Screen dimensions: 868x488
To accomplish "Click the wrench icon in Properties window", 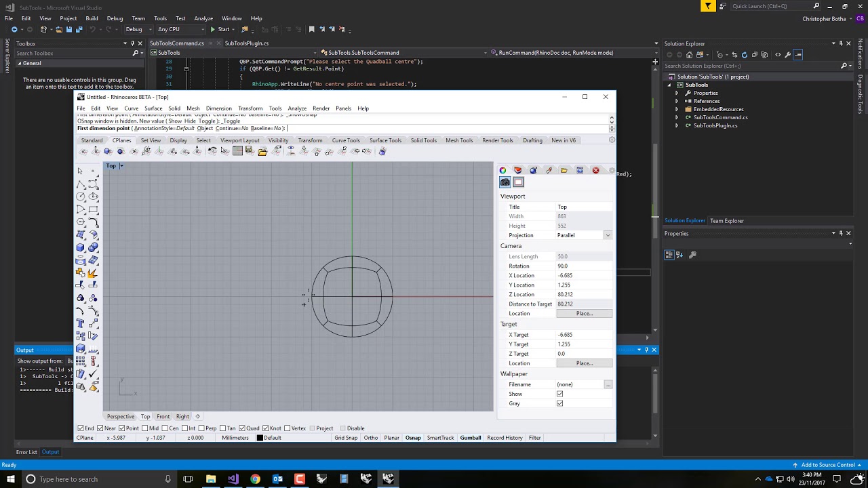I will pos(692,255).
